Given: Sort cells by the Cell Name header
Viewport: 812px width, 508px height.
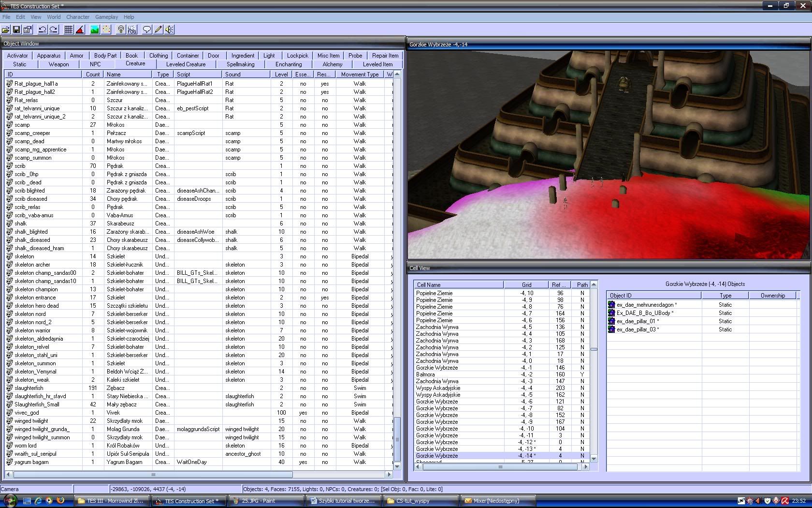Looking at the screenshot, I should 459,285.
